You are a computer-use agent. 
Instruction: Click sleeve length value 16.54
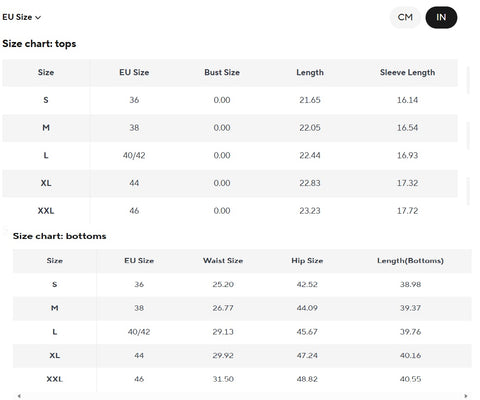[x=407, y=128]
